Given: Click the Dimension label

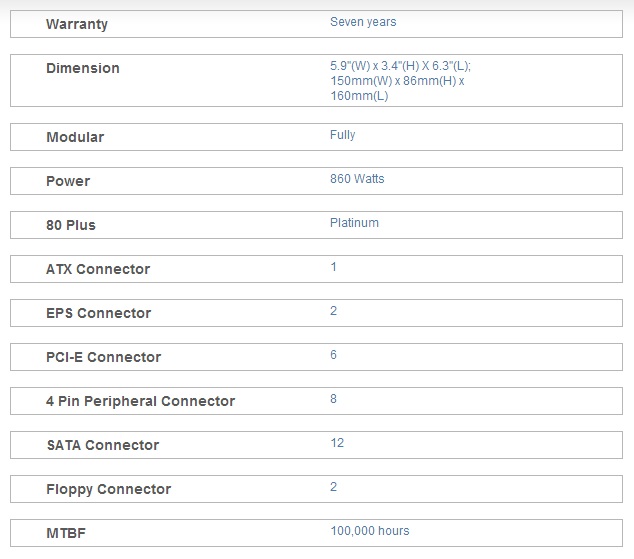Looking at the screenshot, I should point(83,68).
